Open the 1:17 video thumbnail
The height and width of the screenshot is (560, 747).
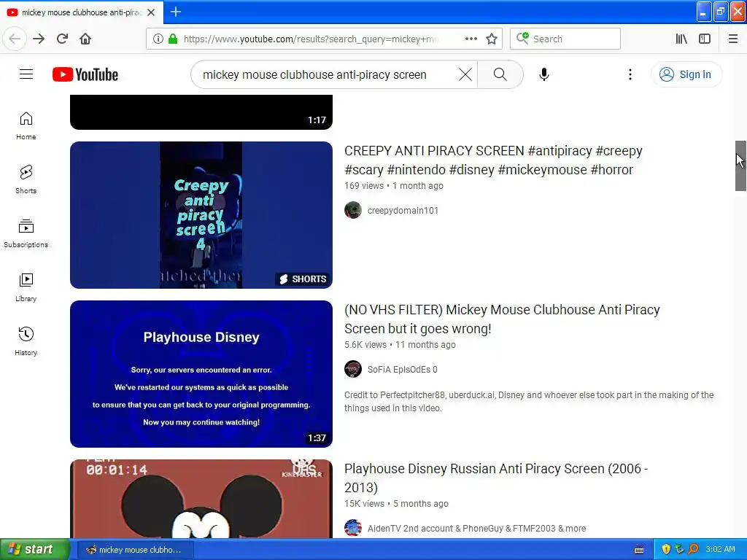click(201, 112)
